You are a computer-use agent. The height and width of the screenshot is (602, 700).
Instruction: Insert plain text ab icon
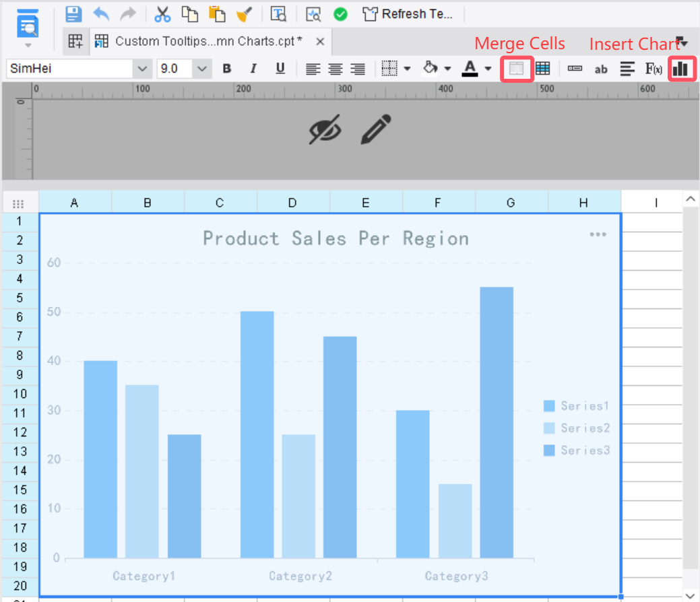coord(601,69)
